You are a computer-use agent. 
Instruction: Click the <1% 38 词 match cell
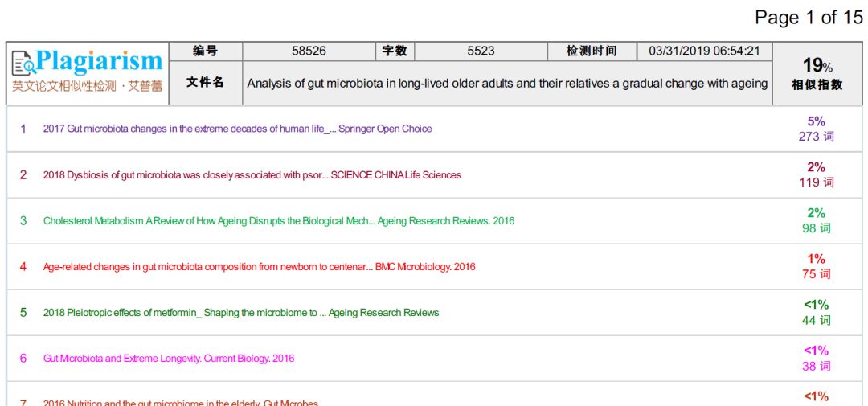[817, 359]
